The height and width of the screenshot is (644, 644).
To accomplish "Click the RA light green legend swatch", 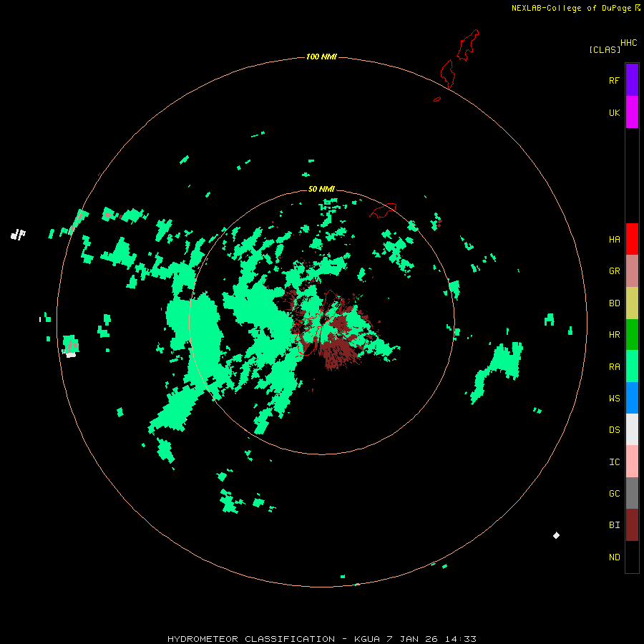I will click(632, 366).
